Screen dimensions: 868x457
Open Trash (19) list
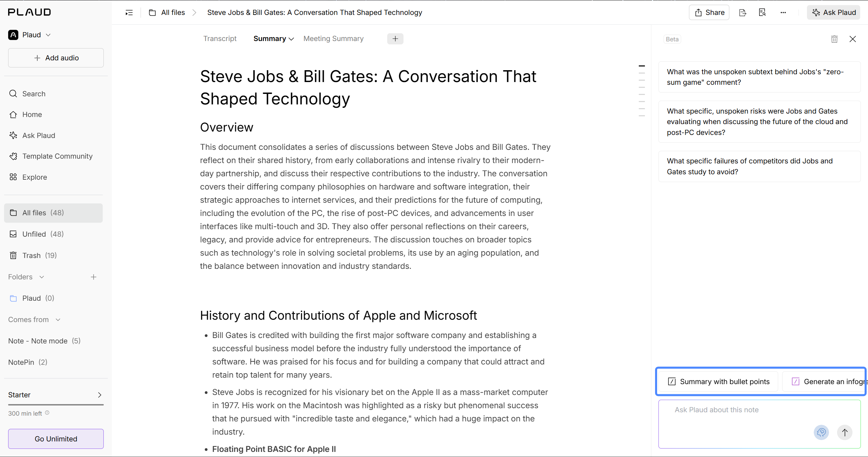point(54,255)
